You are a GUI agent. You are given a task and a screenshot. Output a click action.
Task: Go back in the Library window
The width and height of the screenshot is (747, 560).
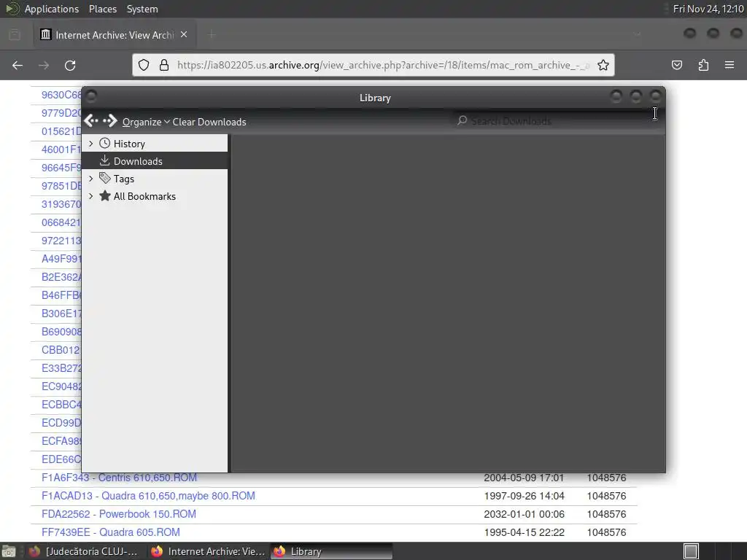[91, 121]
